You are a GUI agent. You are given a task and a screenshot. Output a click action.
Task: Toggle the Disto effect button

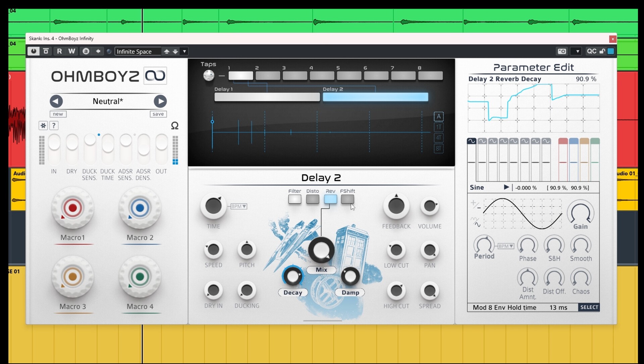313,199
